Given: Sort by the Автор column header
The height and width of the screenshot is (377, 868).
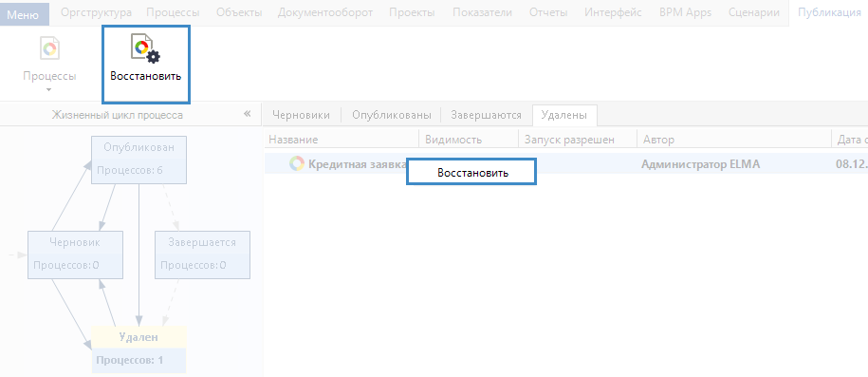Looking at the screenshot, I should (x=734, y=140).
